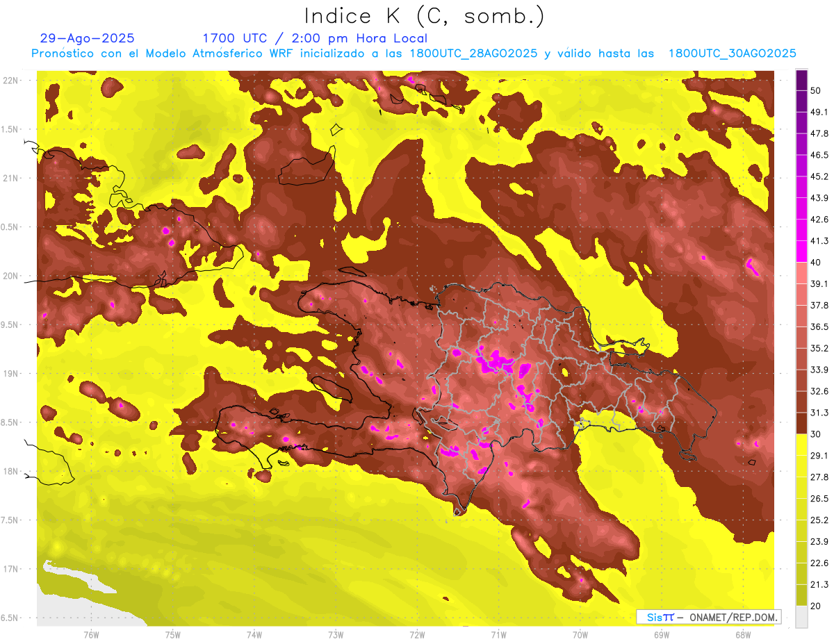Select the date text "29-Ago-2025"
Screen dimensions: 834x644
click(x=88, y=38)
